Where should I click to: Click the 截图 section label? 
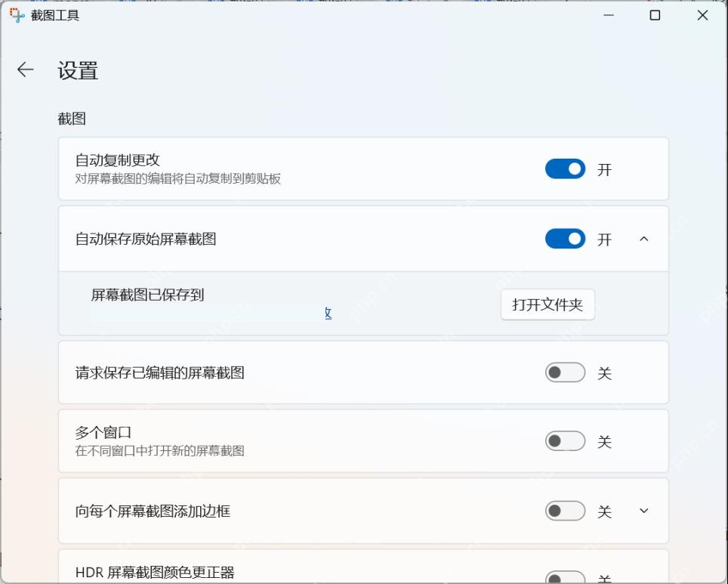72,119
